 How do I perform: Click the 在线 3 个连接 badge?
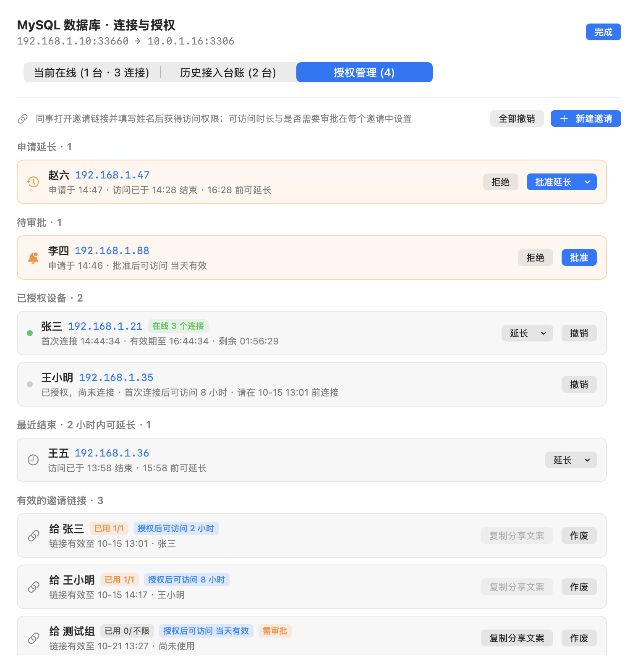[x=178, y=326]
